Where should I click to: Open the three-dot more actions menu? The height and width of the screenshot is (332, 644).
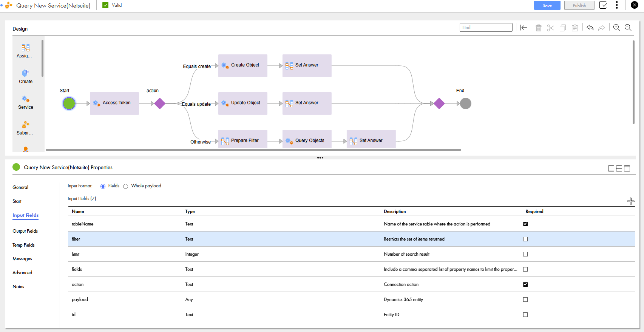(x=617, y=5)
